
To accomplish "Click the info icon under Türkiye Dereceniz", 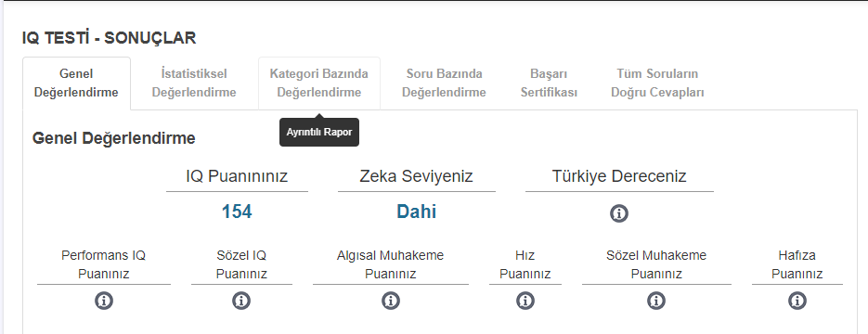I will 619,213.
